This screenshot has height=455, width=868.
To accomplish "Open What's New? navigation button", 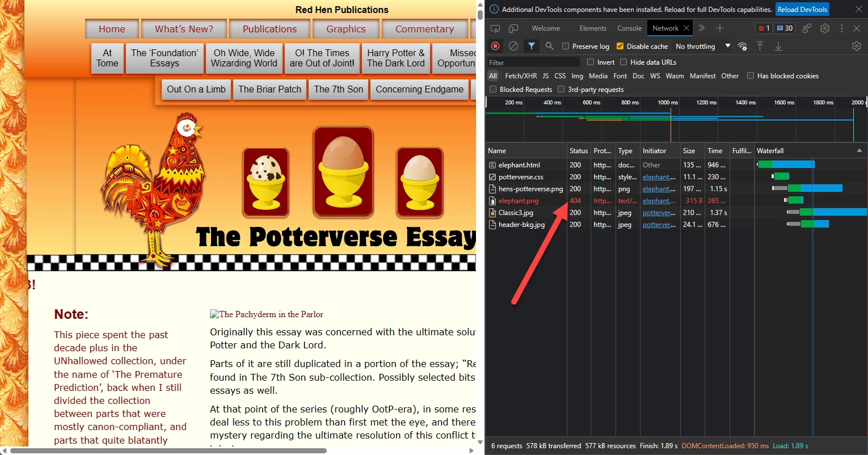I will coord(184,29).
